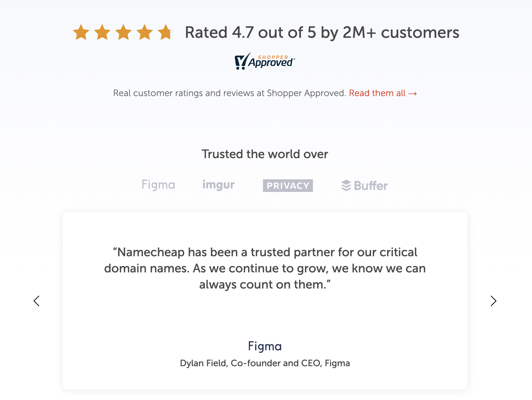Click the "Rated 4.7 out of 5" headline

point(322,32)
